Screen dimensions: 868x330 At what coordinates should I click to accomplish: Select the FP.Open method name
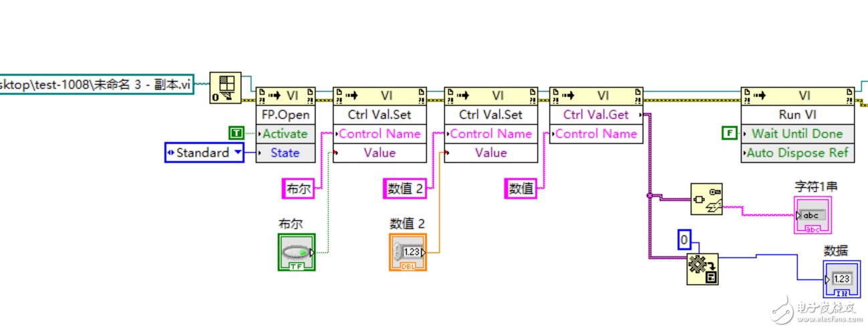(x=285, y=115)
